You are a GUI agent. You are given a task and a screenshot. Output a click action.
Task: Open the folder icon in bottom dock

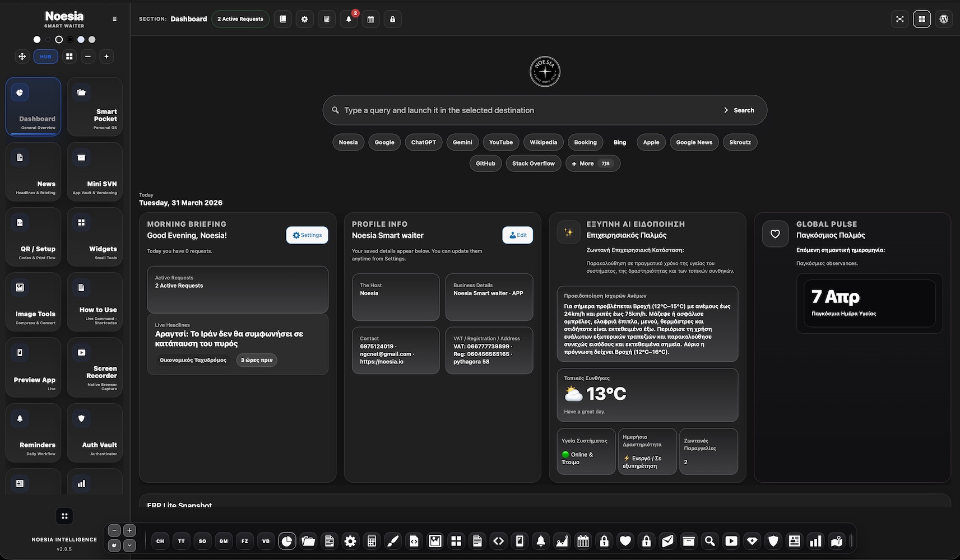pyautogui.click(x=308, y=541)
